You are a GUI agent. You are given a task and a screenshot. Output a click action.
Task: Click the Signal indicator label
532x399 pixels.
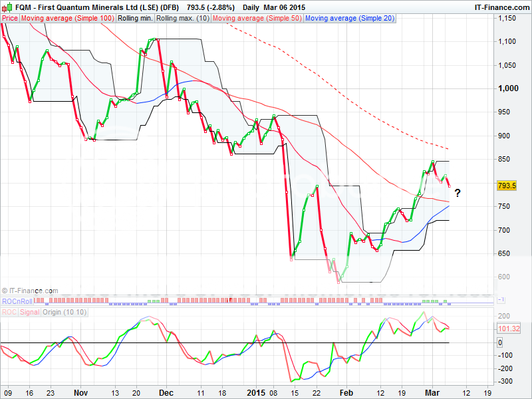pos(29,311)
